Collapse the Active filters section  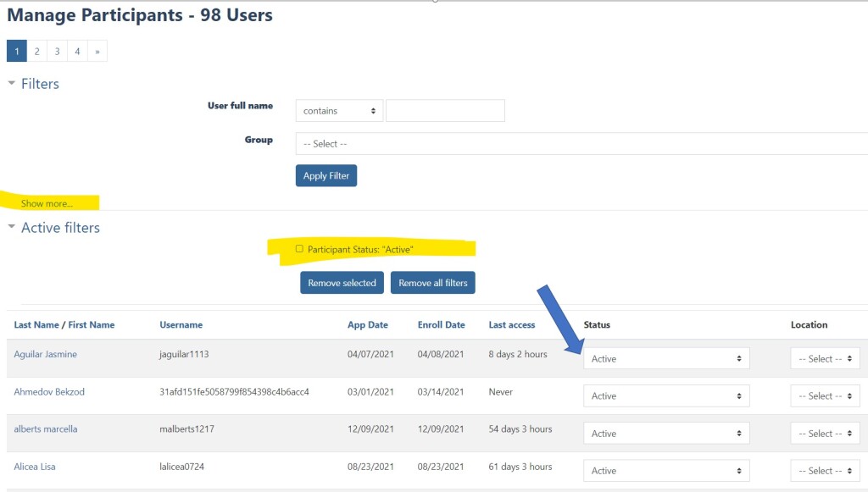[x=12, y=228]
